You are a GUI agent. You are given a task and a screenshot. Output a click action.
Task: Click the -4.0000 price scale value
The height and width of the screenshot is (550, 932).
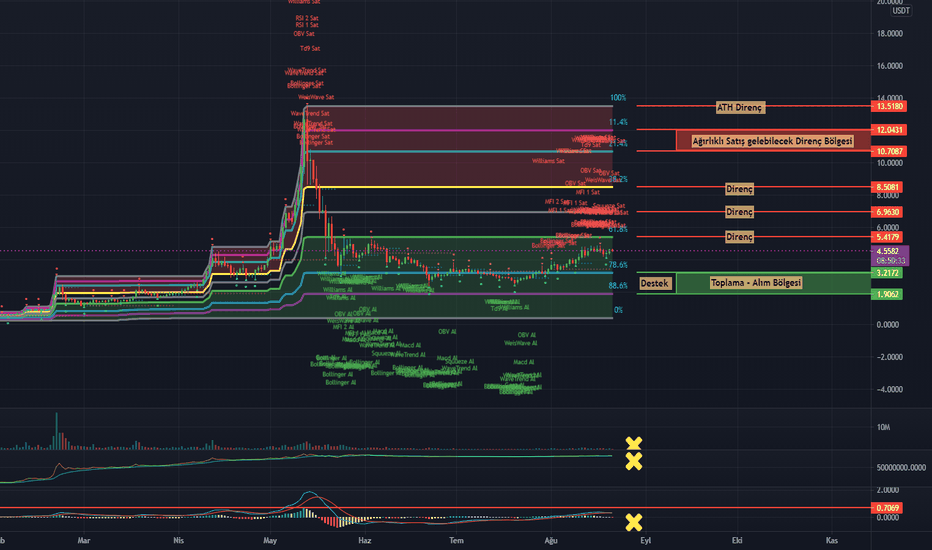click(890, 389)
